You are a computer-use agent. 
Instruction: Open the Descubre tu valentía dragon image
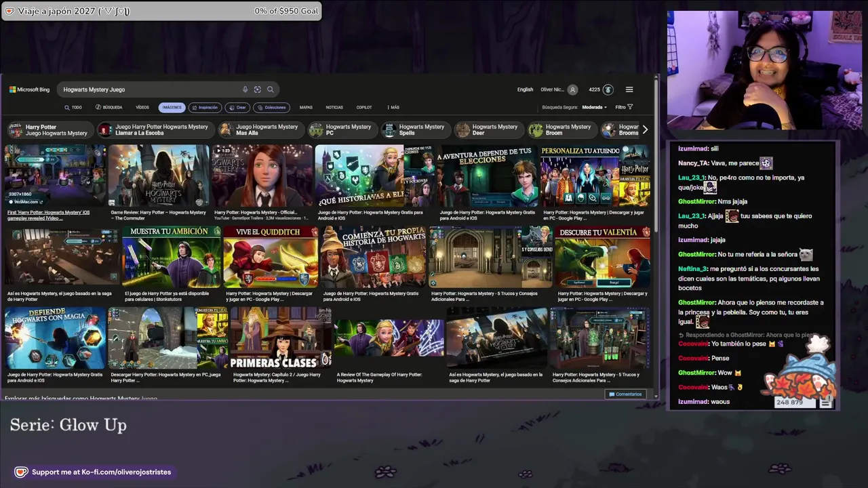coord(603,257)
